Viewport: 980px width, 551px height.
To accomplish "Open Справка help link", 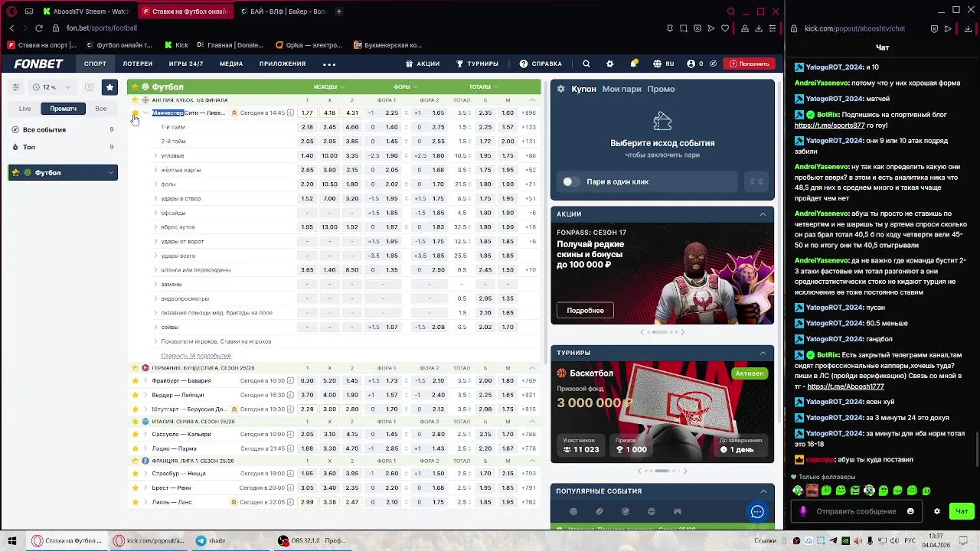I will click(541, 64).
